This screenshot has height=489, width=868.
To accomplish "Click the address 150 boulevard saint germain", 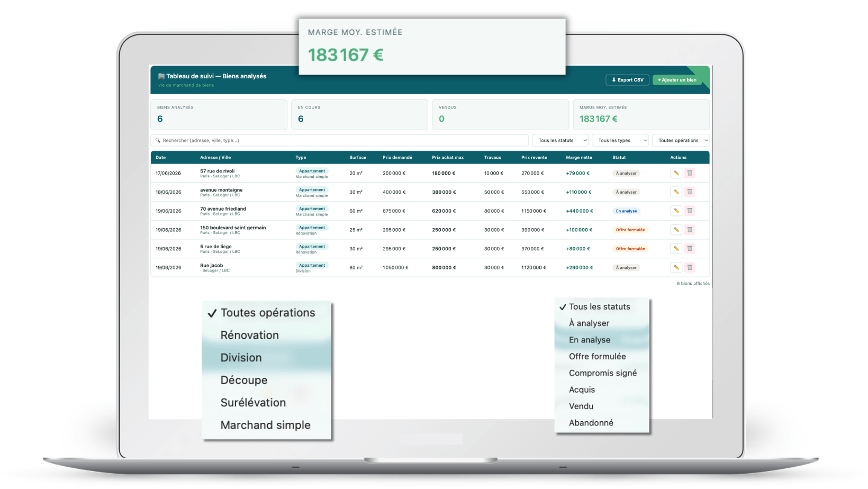I will 233,228.
